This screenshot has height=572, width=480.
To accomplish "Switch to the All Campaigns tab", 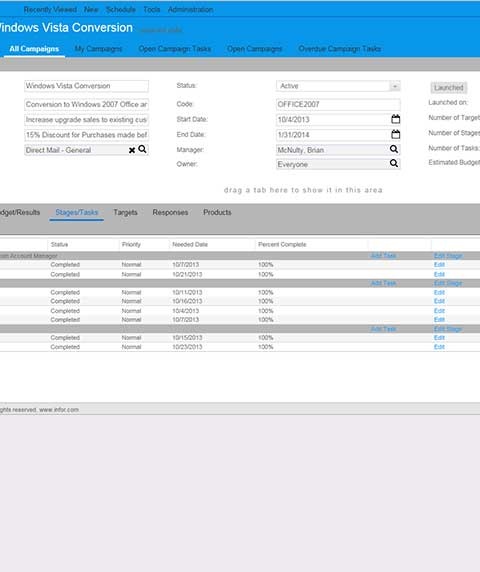I will [34, 49].
